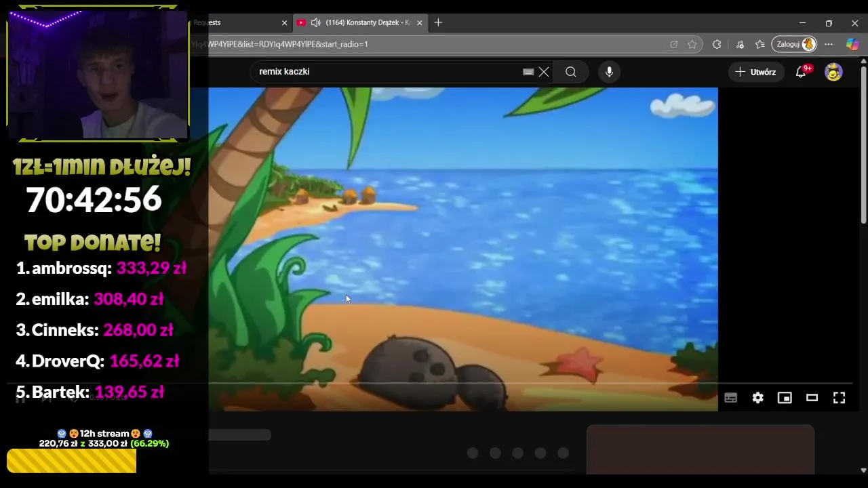Click the Zaloguj profile button
Screen dimensions: 868x488
[x=794, y=44]
